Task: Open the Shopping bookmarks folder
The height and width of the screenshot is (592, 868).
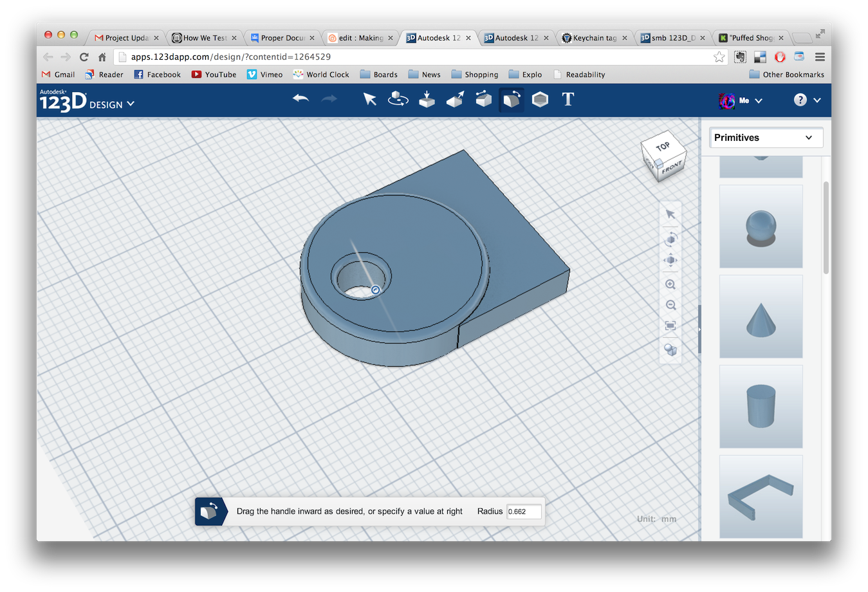Action: (x=475, y=75)
